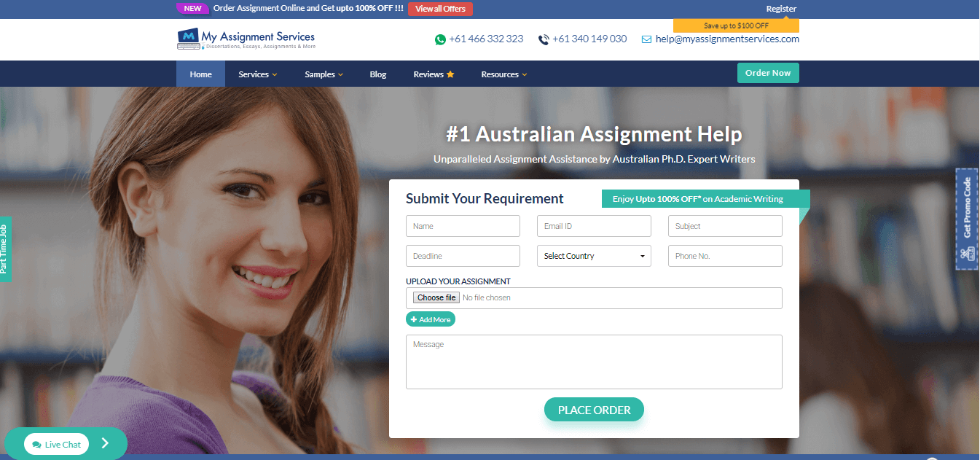The width and height of the screenshot is (980, 460).
Task: Click the NEW badge in top banner
Action: click(192, 9)
